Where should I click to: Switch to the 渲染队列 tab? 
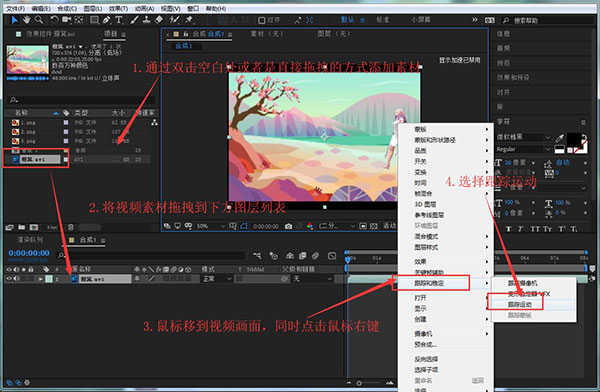[31, 240]
